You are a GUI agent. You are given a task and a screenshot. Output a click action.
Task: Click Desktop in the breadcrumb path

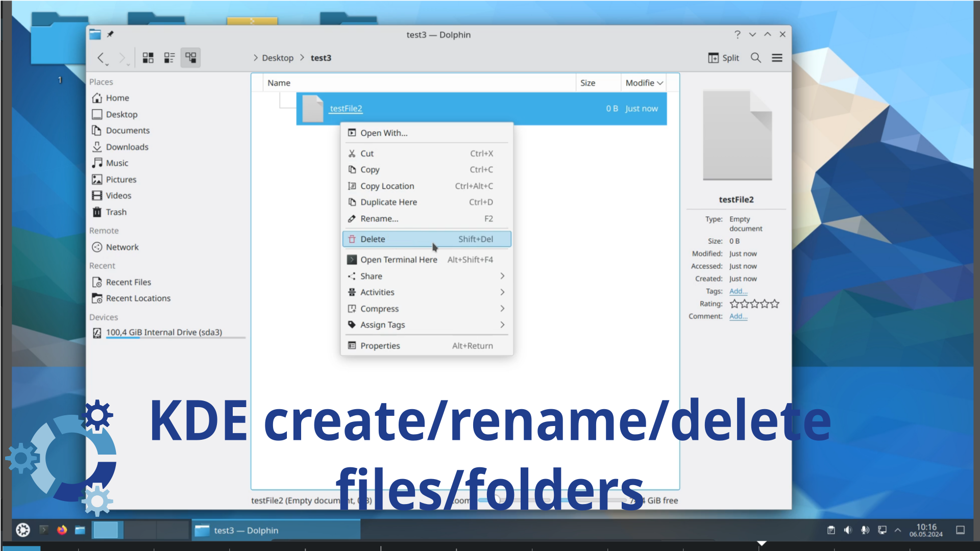278,58
